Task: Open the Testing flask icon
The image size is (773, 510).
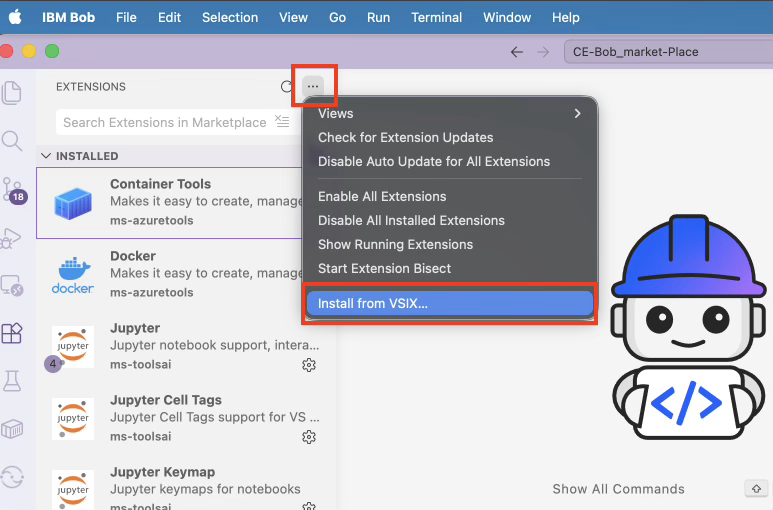Action: (x=12, y=381)
